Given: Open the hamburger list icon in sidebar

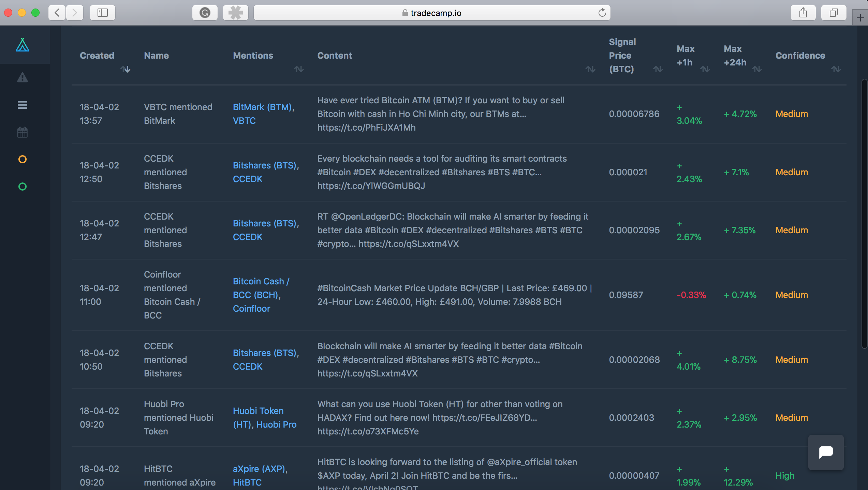Looking at the screenshot, I should click(23, 105).
